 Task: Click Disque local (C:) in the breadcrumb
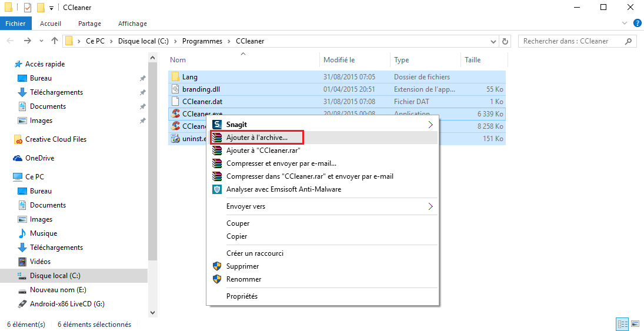click(x=143, y=41)
